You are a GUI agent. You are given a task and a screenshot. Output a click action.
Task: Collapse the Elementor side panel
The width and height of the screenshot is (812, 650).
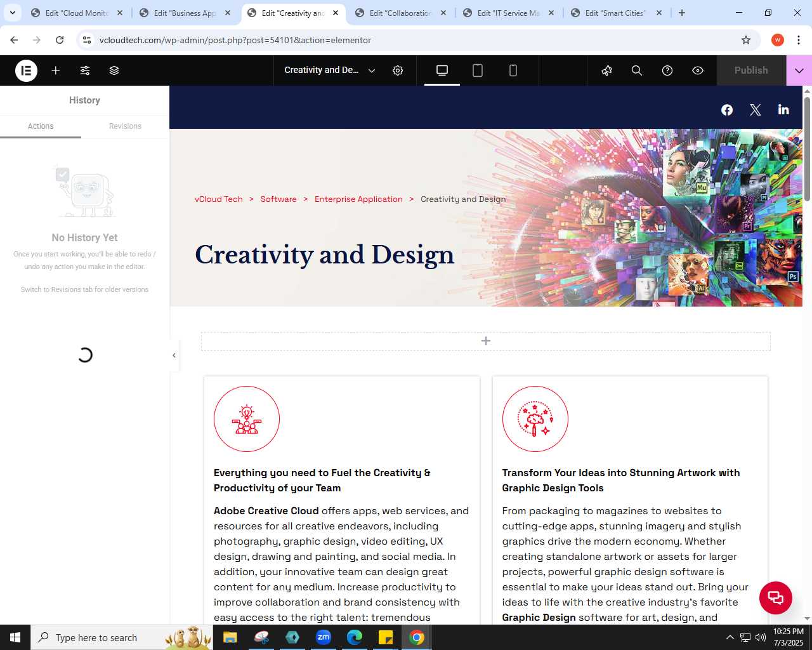pyautogui.click(x=174, y=355)
